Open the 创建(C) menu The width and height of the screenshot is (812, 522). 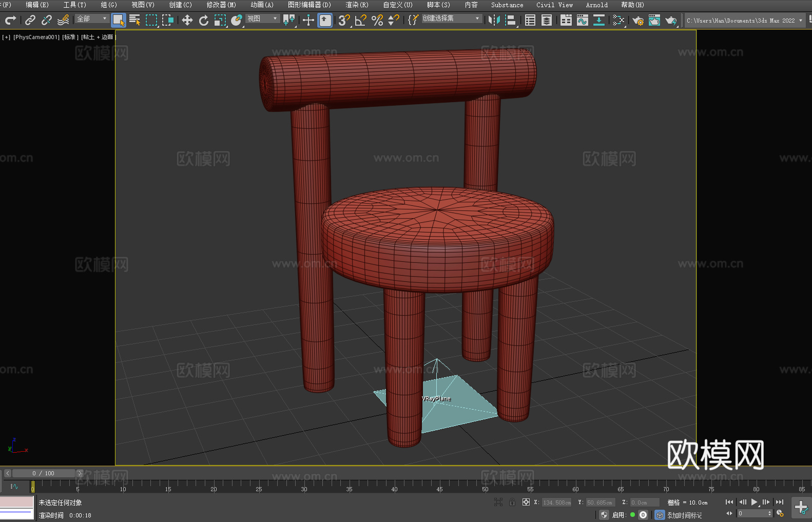180,5
